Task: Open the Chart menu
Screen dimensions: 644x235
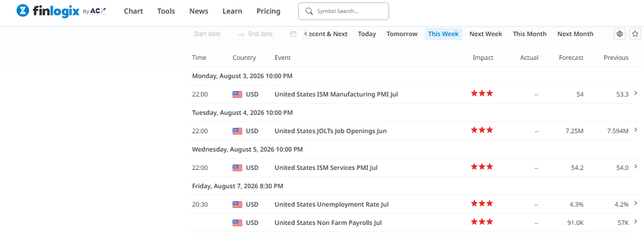Action: pos(134,11)
